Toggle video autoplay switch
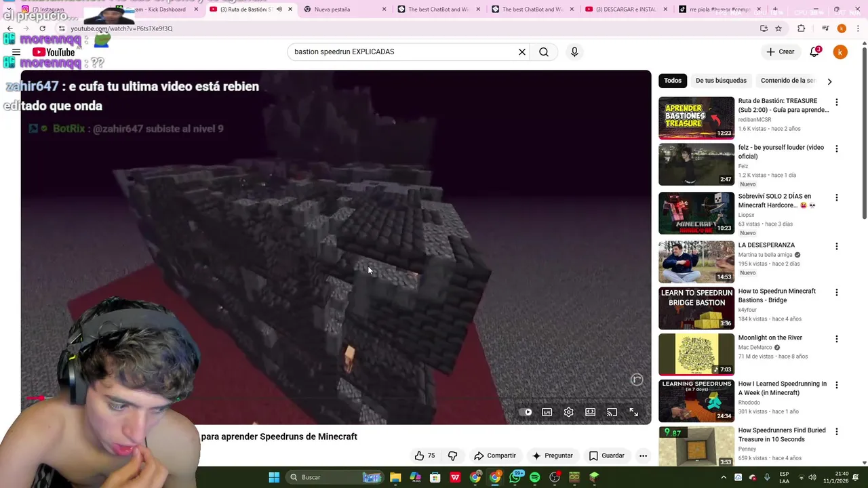 pyautogui.click(x=526, y=412)
